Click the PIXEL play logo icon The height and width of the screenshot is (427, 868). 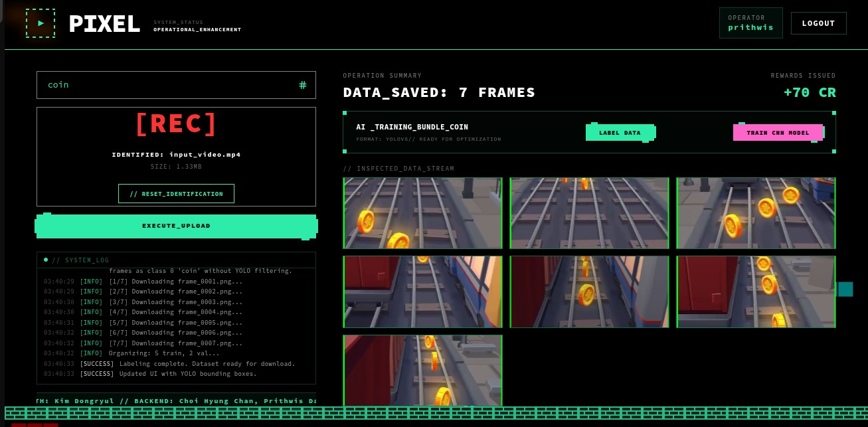click(x=41, y=23)
